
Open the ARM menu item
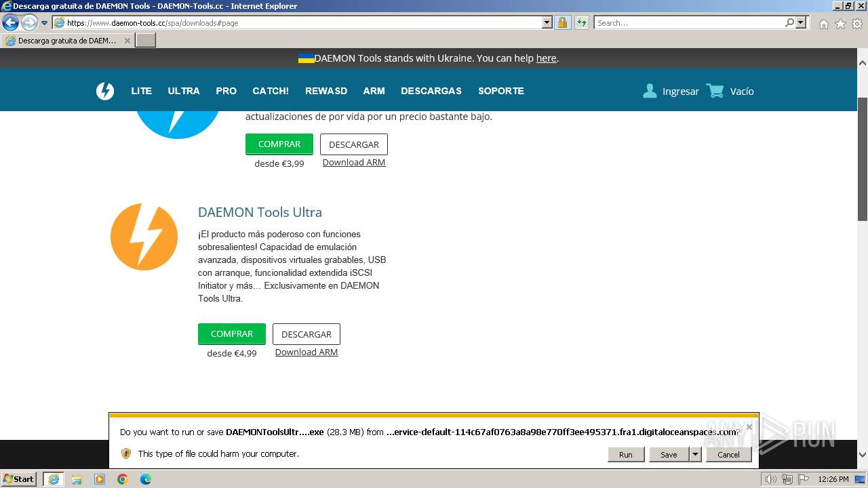374,91
